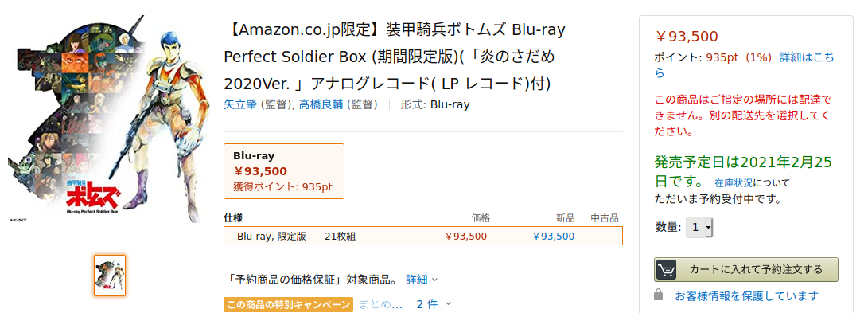The image size is (868, 313).
Task: Click the product title text
Action: coord(394,57)
